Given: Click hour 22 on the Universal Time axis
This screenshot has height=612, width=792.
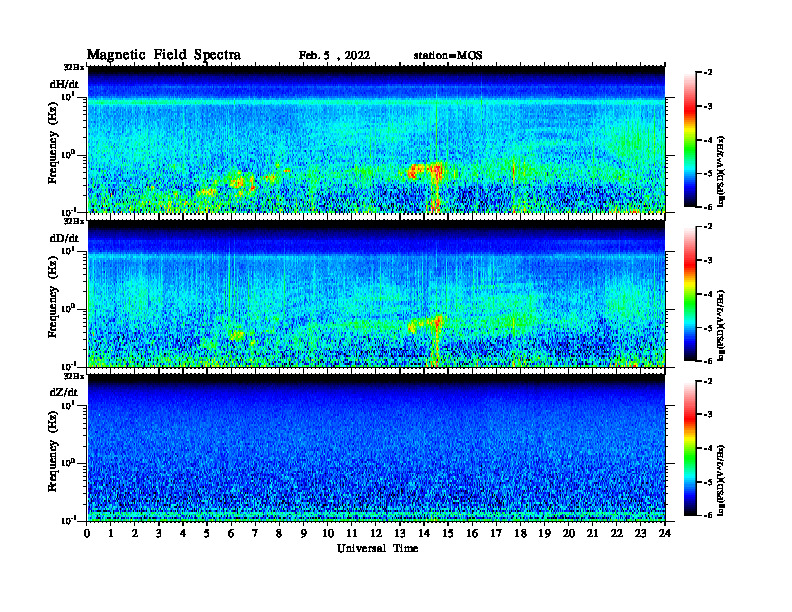Looking at the screenshot, I should 617,534.
